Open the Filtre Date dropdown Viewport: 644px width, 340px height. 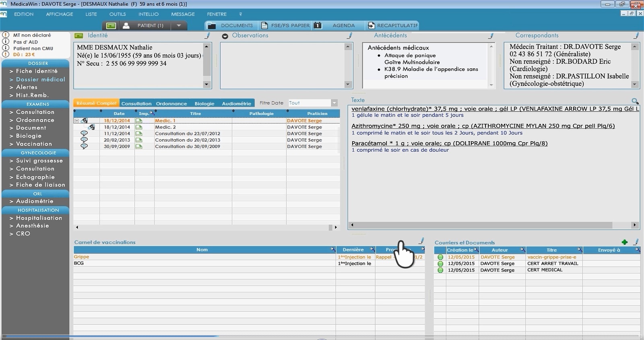tap(334, 103)
